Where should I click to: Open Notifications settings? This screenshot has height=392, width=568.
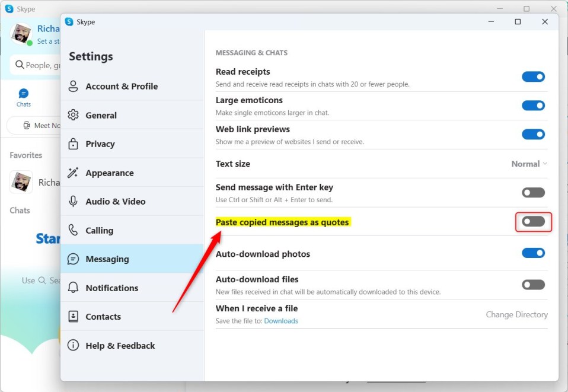[132, 288]
